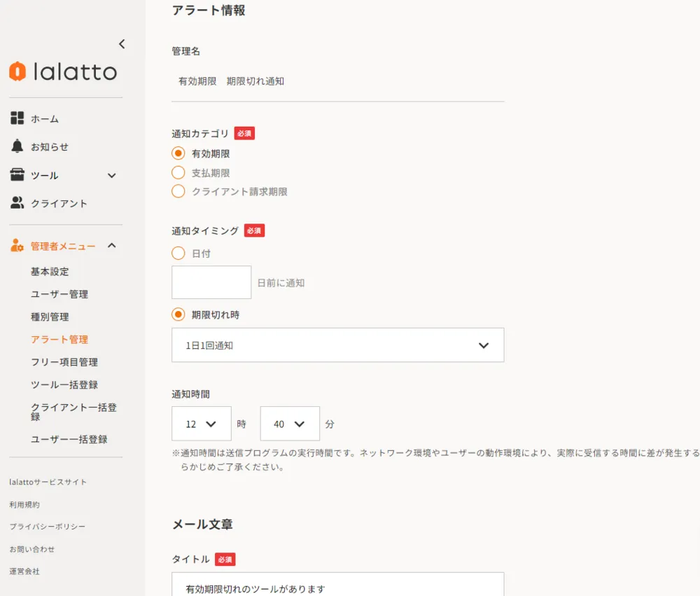
Task: Click the 日前に通知 text
Action: 281,283
